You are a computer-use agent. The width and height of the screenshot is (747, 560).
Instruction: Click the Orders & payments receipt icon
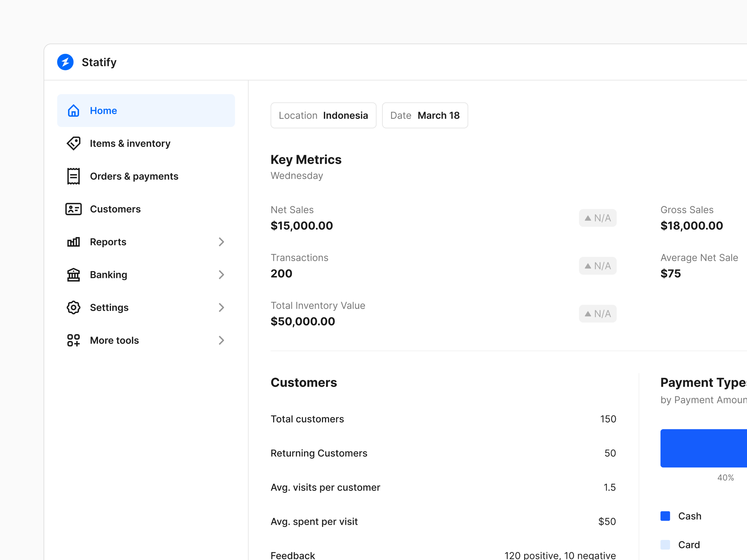tap(73, 176)
